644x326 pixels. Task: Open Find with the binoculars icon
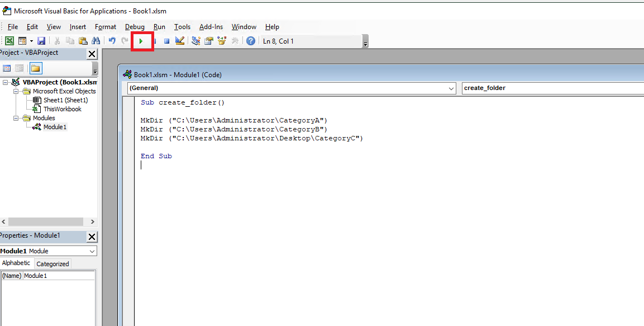click(x=96, y=41)
